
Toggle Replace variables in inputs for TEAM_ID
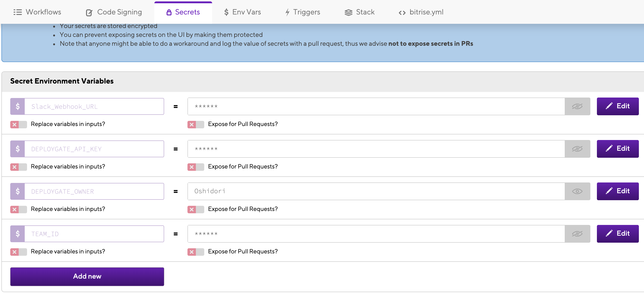[18, 252]
